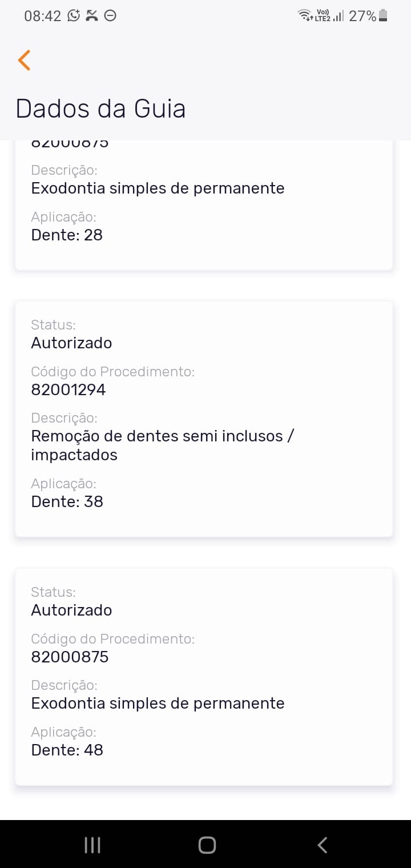Tap the last card's procedure code 82000875

70,657
